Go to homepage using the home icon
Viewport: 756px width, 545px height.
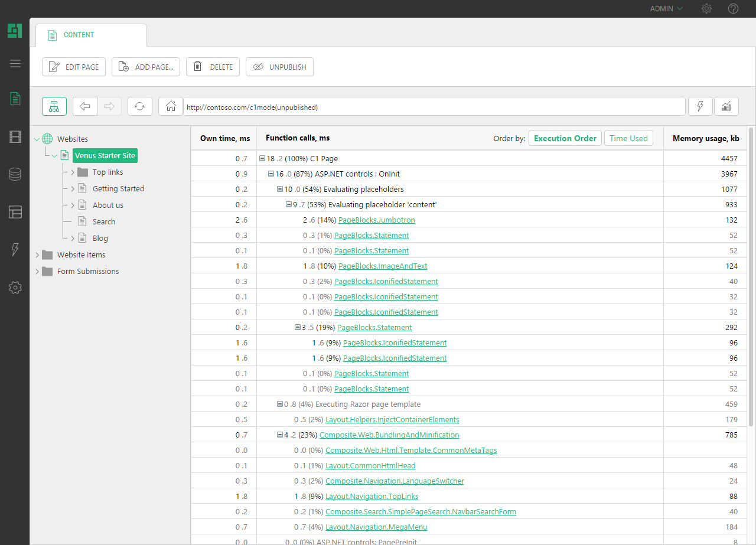pos(170,106)
